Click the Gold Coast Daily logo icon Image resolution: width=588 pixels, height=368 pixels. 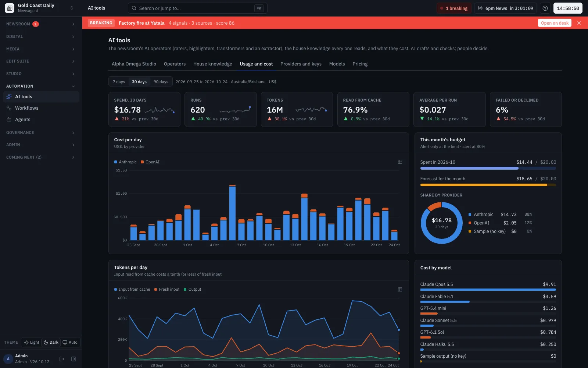pyautogui.click(x=10, y=8)
